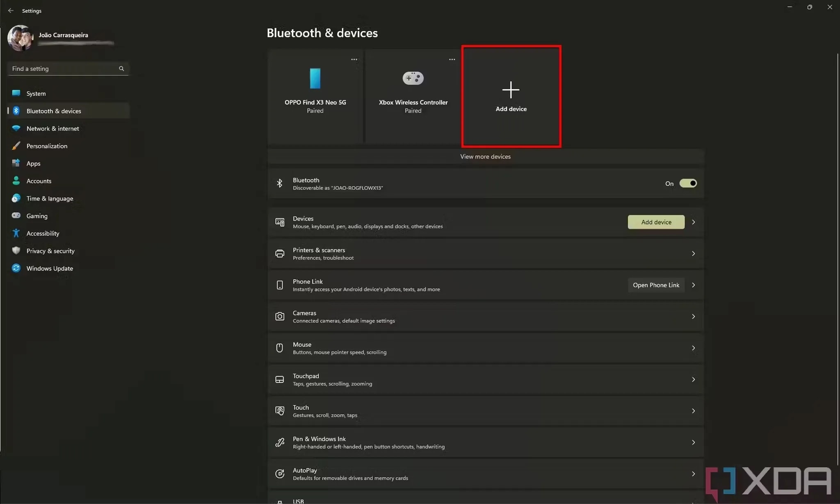
Task: Toggle Bluetooth off
Action: point(688,183)
